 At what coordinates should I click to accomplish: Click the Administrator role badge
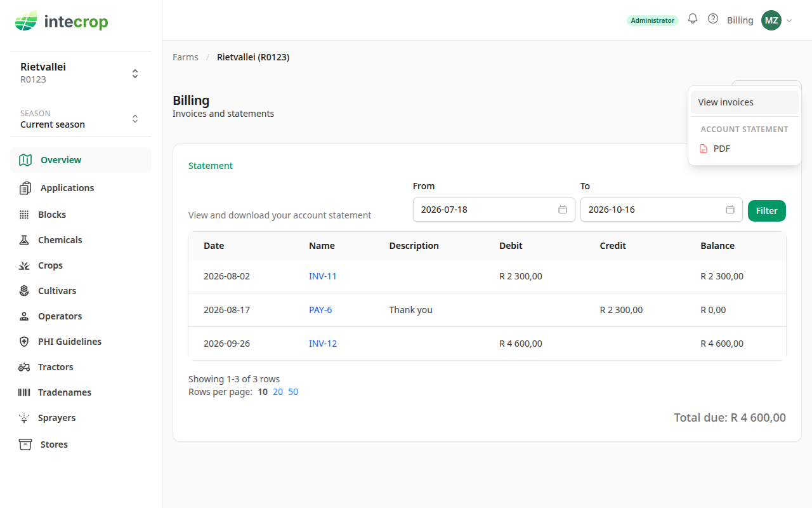point(653,20)
